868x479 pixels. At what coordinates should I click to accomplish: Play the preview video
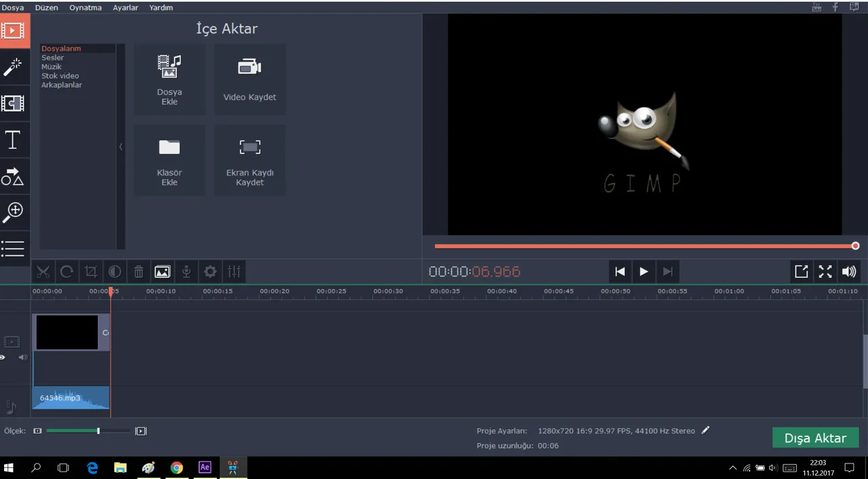coord(644,272)
